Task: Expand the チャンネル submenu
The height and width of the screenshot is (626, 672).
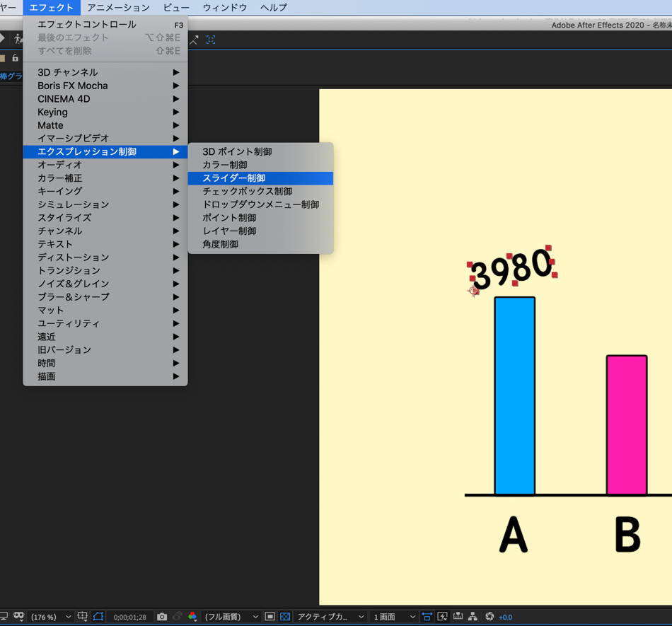Action: coord(105,231)
